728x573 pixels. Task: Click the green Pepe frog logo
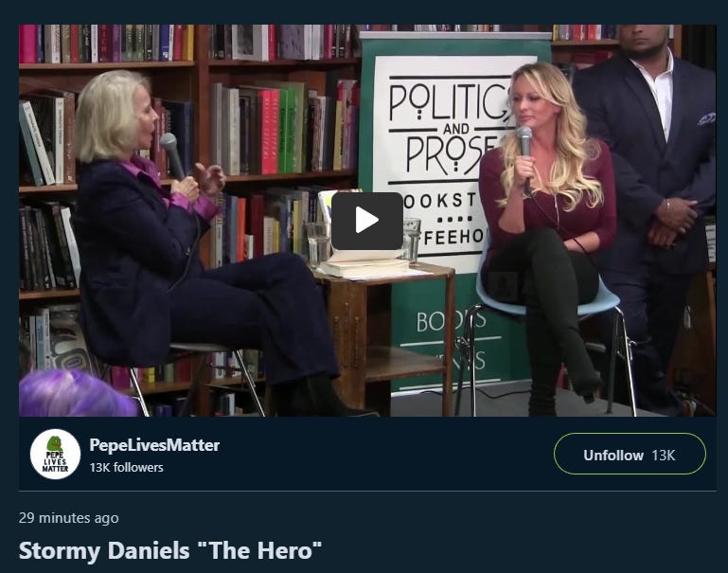(x=55, y=443)
